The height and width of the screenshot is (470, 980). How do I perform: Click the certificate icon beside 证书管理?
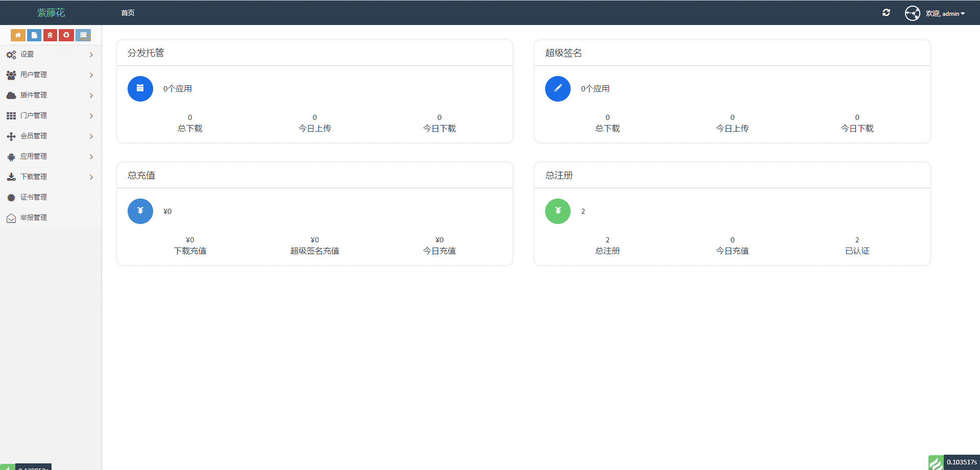click(x=11, y=197)
